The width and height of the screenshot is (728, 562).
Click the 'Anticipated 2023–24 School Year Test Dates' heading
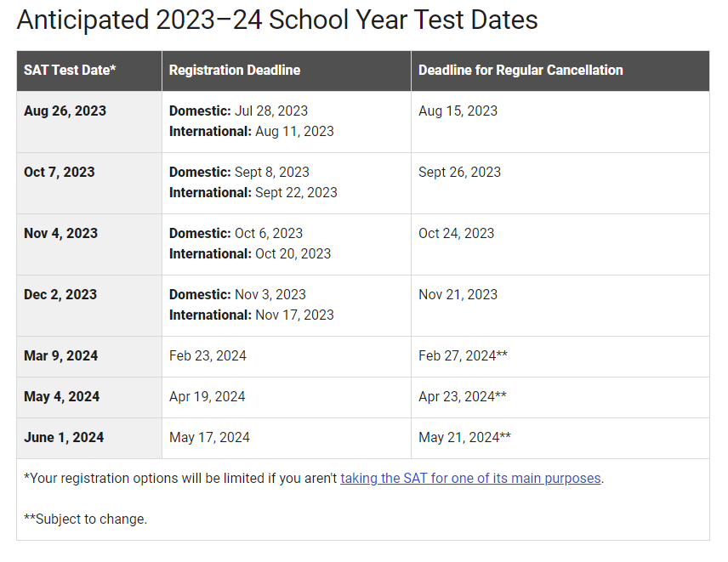point(277,20)
